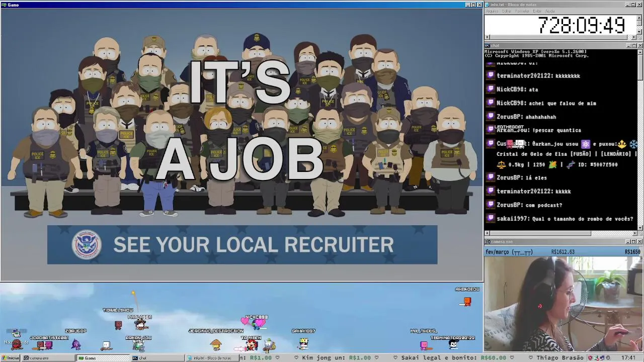Click Notepad icon in info.txt title bar
Image resolution: width=644 pixels, height=362 pixels.
[x=488, y=5]
